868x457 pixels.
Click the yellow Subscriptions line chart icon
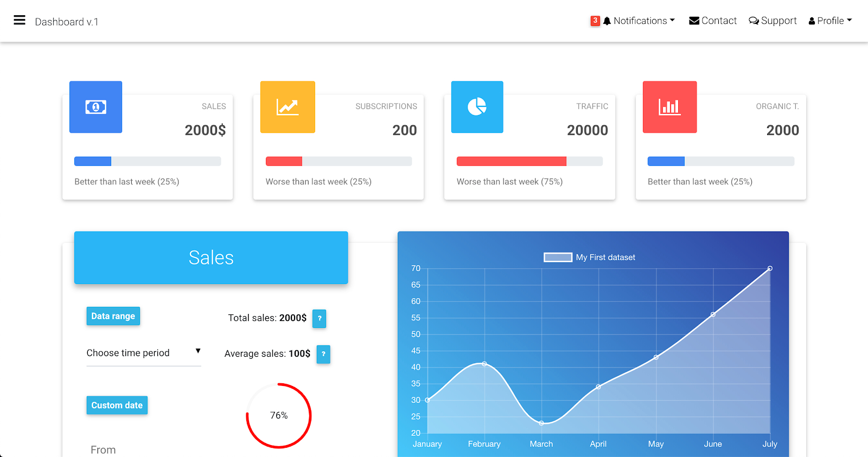(288, 107)
